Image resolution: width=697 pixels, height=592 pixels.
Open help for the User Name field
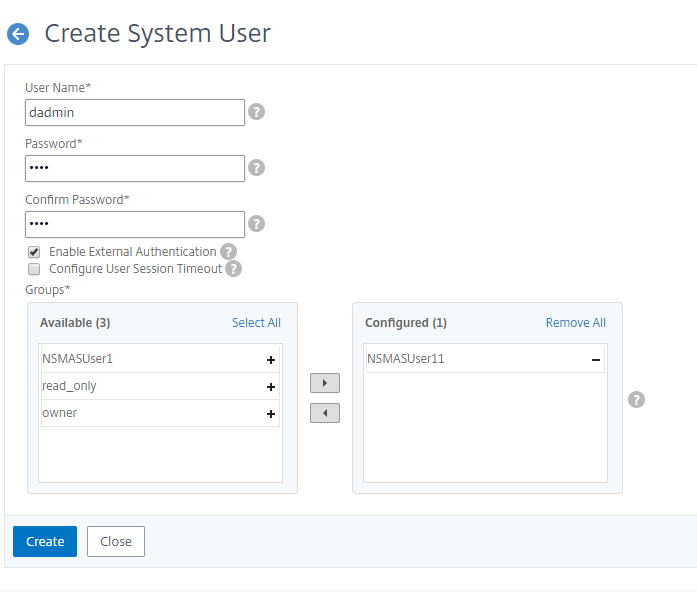coord(256,112)
